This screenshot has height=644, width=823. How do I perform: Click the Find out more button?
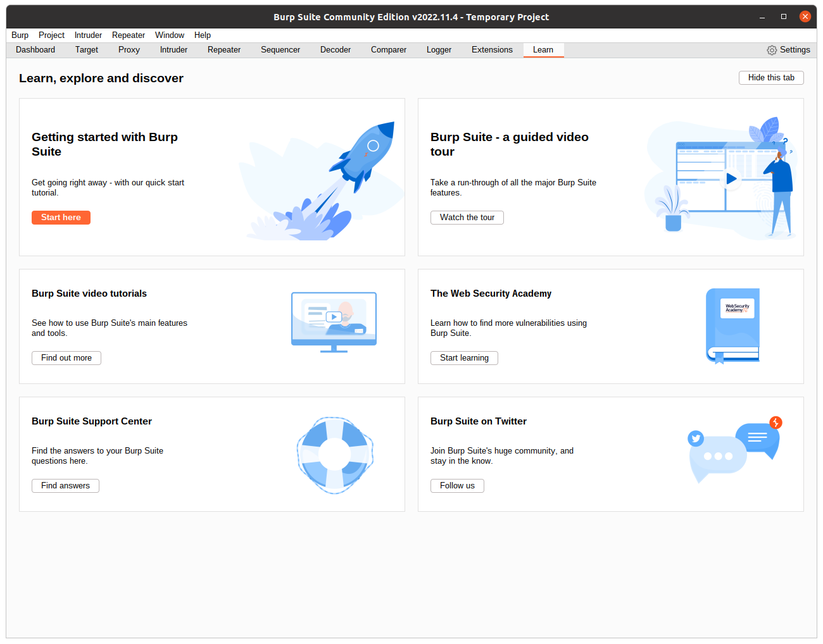[x=66, y=358]
